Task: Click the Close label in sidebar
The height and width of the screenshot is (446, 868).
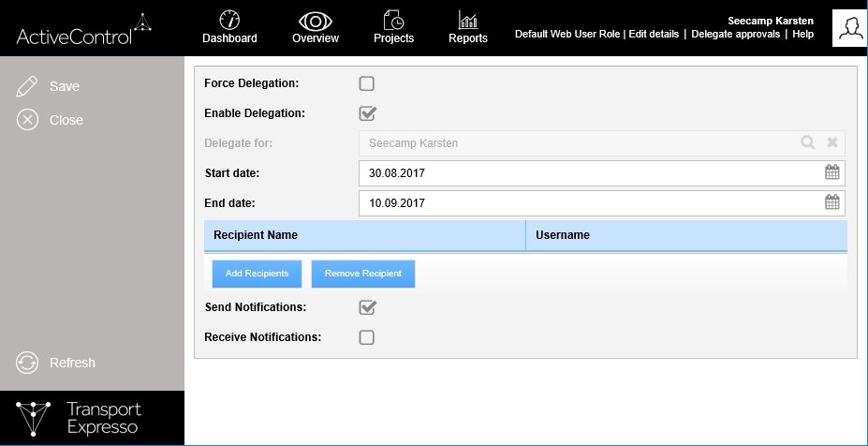Action: [x=66, y=120]
